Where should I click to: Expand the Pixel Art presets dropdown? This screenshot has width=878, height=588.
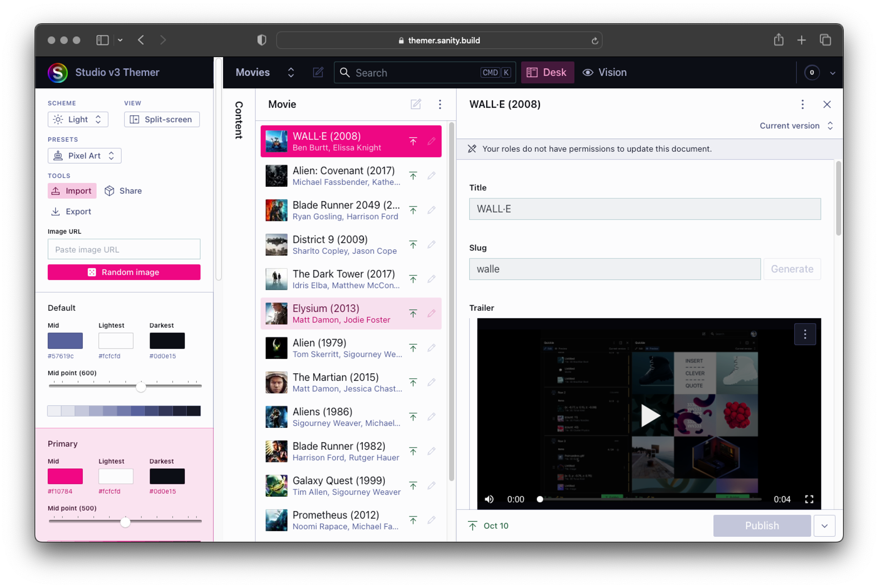pos(84,156)
